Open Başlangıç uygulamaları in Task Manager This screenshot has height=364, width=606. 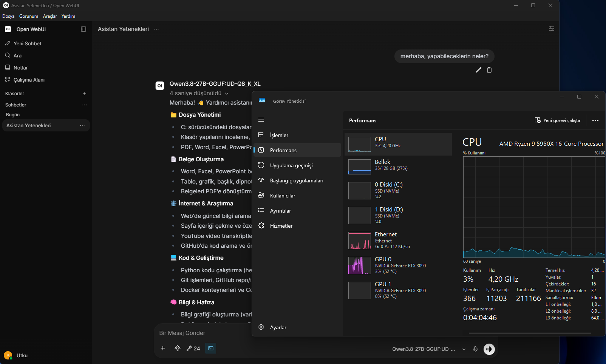(297, 180)
